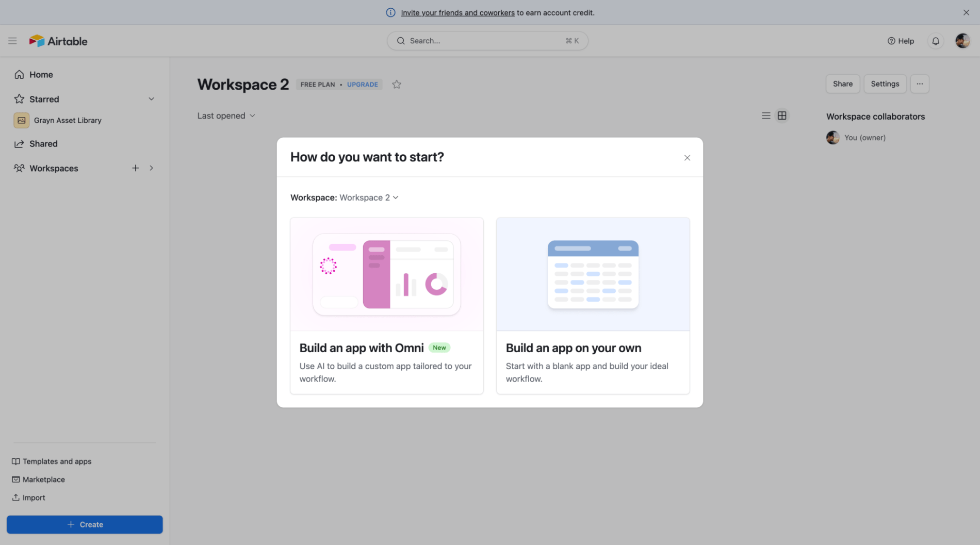Choose Build an app with Omni
980x545 pixels.
(386, 306)
